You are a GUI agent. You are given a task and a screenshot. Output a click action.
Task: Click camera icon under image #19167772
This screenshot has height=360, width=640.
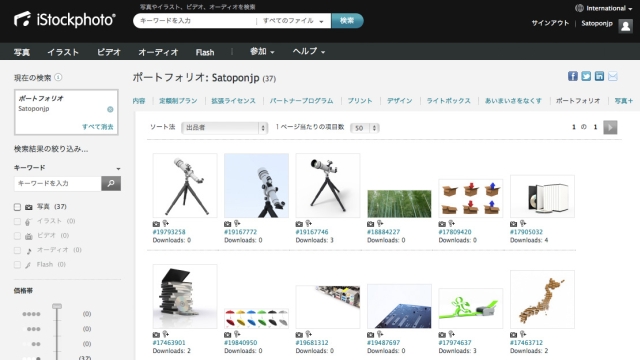(x=228, y=224)
